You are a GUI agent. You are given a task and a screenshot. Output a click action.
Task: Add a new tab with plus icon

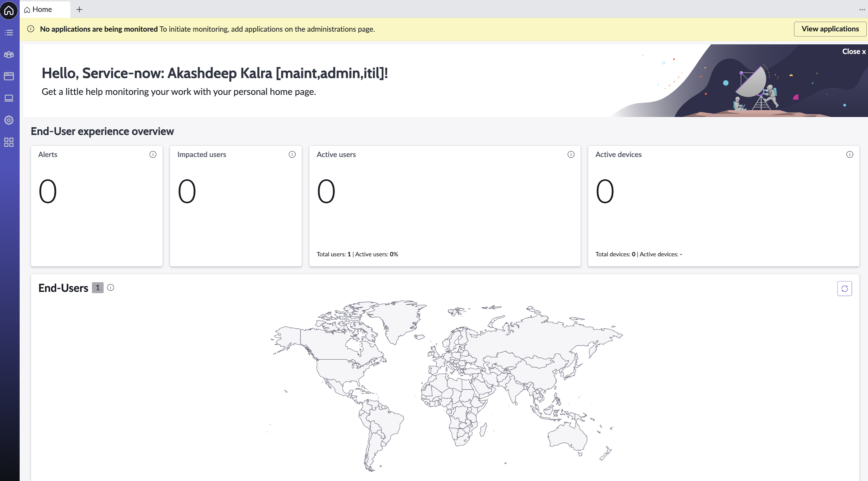coord(79,9)
